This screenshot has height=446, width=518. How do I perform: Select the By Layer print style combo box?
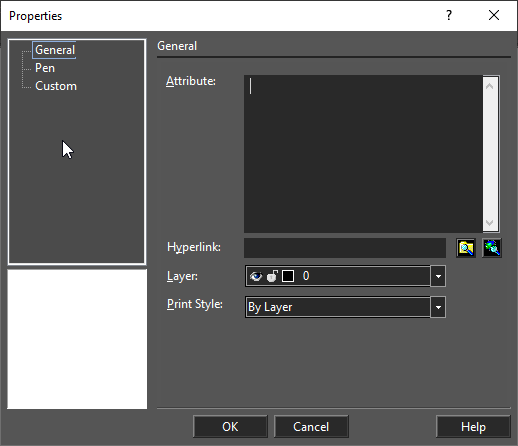345,307
